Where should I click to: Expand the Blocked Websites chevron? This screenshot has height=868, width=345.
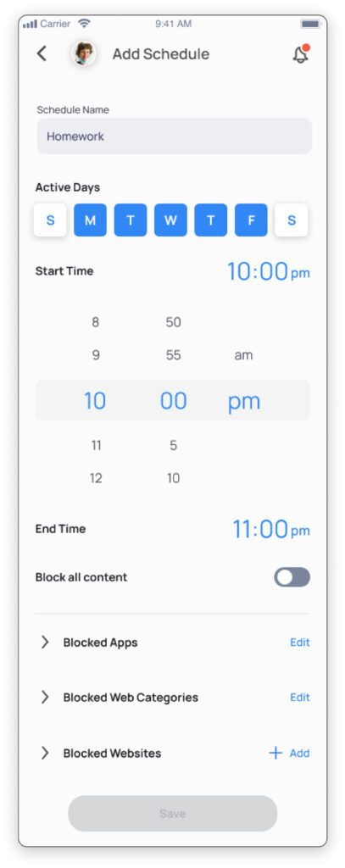(45, 753)
